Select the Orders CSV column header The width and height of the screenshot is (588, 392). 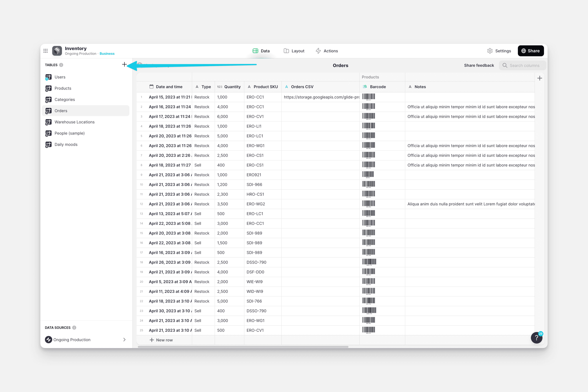click(321, 87)
